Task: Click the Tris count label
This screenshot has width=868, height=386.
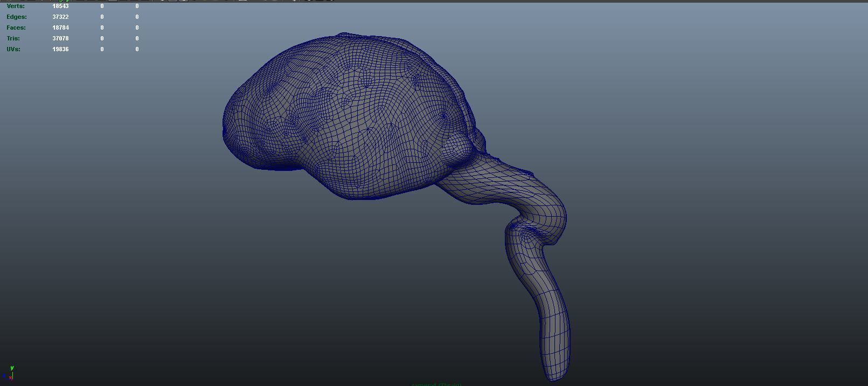Action: pyautogui.click(x=13, y=38)
